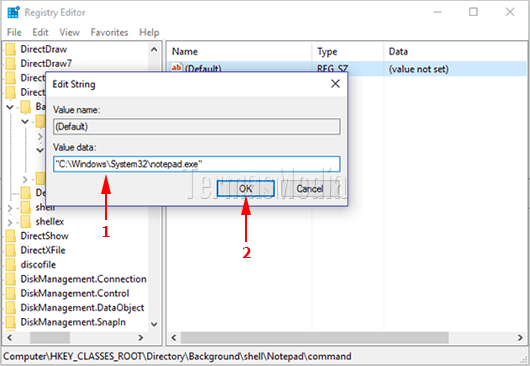The height and width of the screenshot is (366, 530).
Task: Open the File menu
Action: [14, 32]
